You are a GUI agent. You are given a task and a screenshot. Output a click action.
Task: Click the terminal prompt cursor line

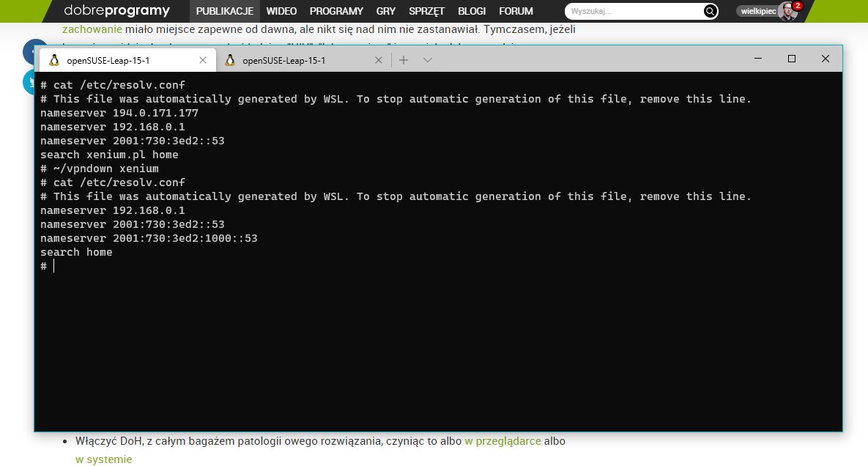(x=48, y=266)
